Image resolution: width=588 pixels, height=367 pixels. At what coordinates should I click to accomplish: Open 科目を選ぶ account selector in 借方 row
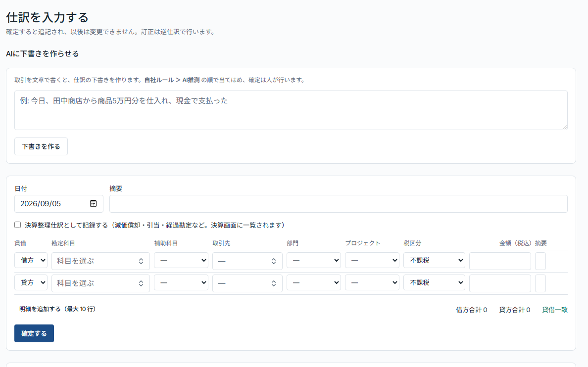tap(100, 261)
